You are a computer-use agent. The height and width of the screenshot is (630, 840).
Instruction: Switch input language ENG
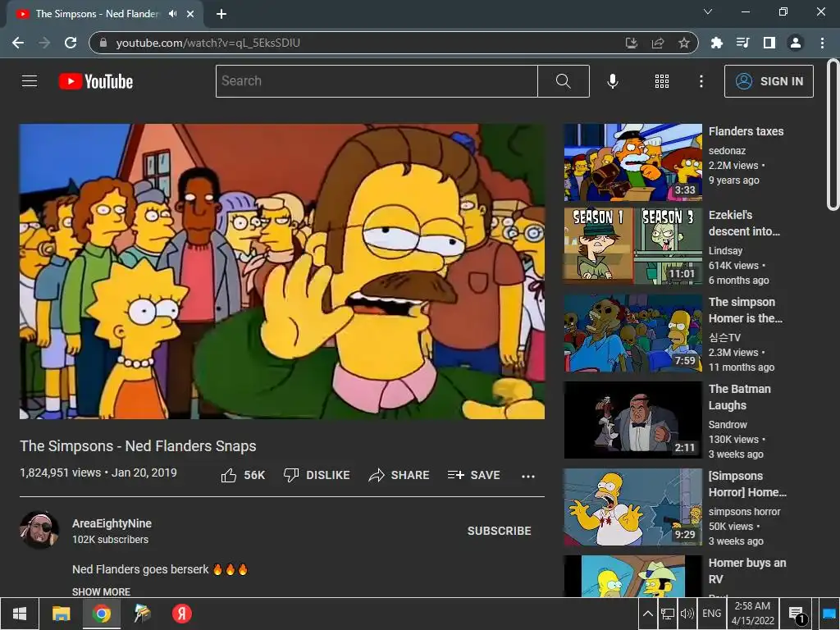pos(711,614)
